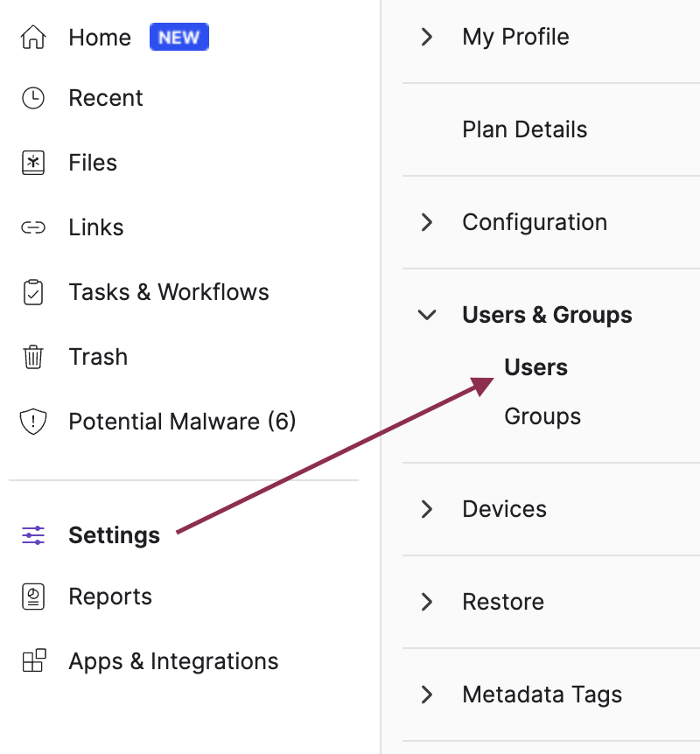Image resolution: width=700 pixels, height=754 pixels.
Task: Expand the Configuration section
Action: (426, 222)
